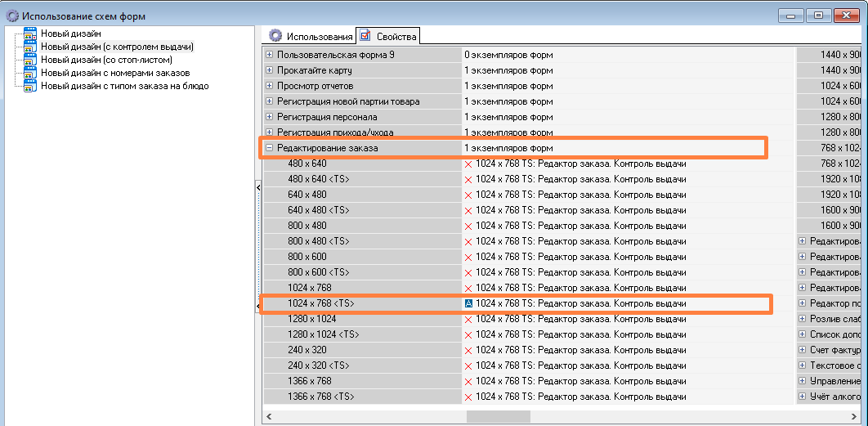Collapse the Редактирование заказа group

point(270,148)
